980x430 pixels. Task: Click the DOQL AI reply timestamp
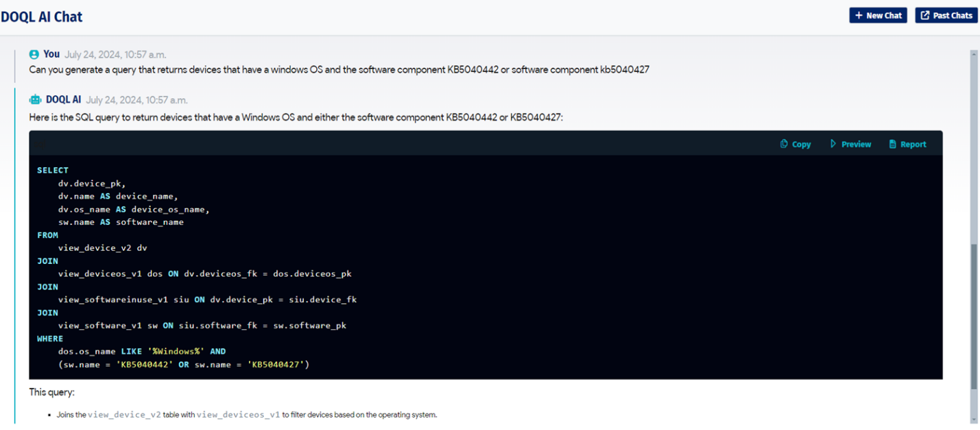pyautogui.click(x=136, y=100)
